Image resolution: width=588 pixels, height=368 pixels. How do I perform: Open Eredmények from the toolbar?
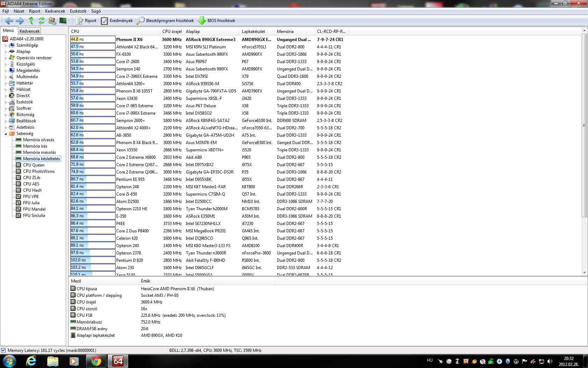(x=117, y=21)
